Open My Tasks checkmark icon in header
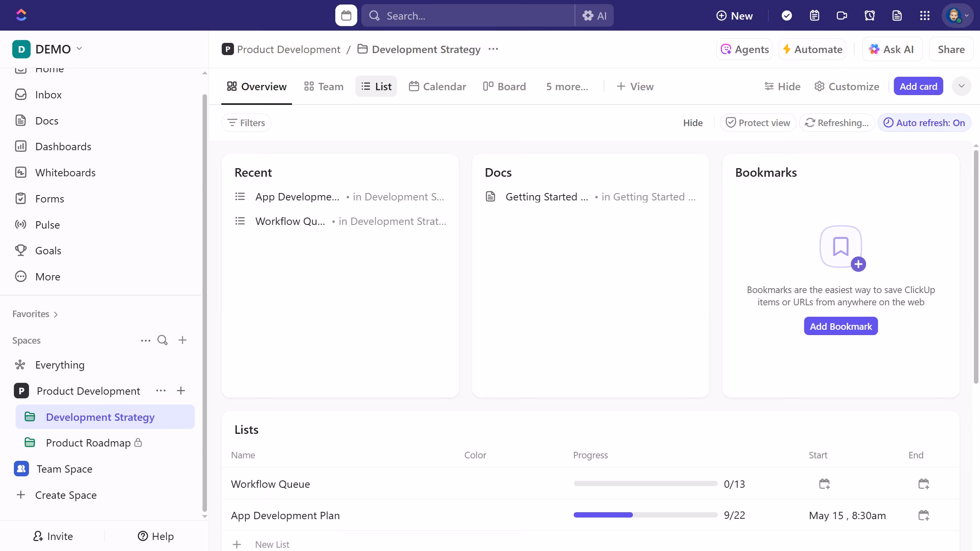 coord(787,16)
